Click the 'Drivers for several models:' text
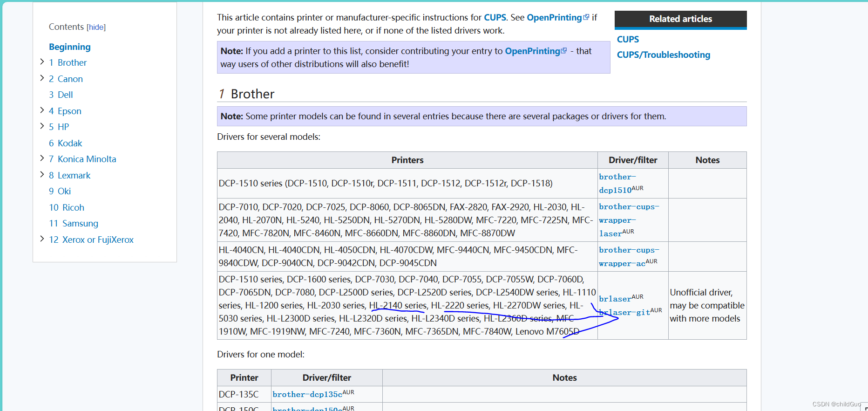This screenshot has width=868, height=411. 269,137
